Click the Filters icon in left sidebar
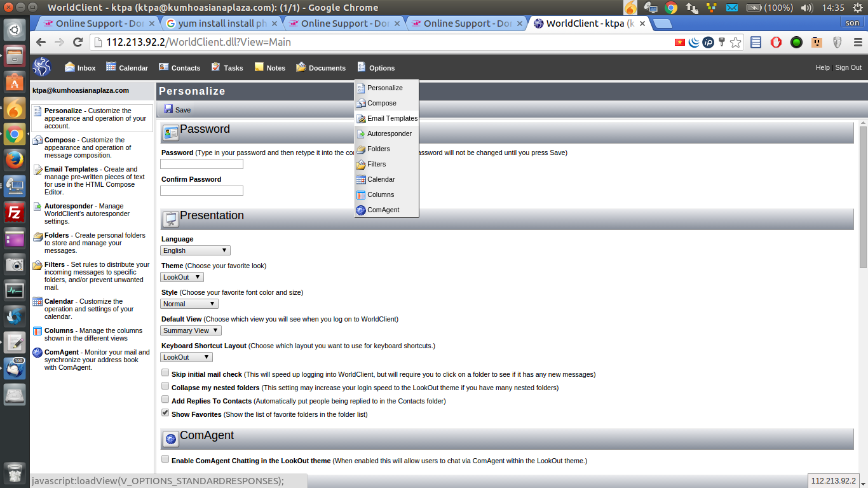 (x=37, y=265)
